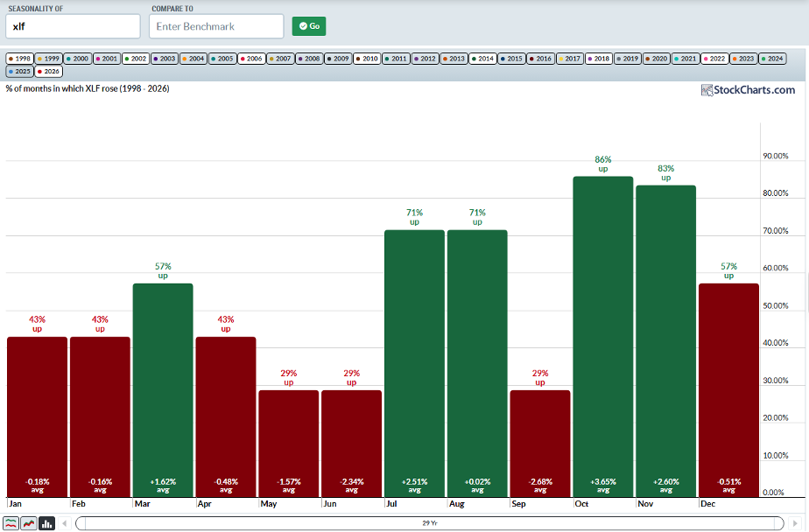Toggle the 2011 year chip

pyautogui.click(x=395, y=59)
